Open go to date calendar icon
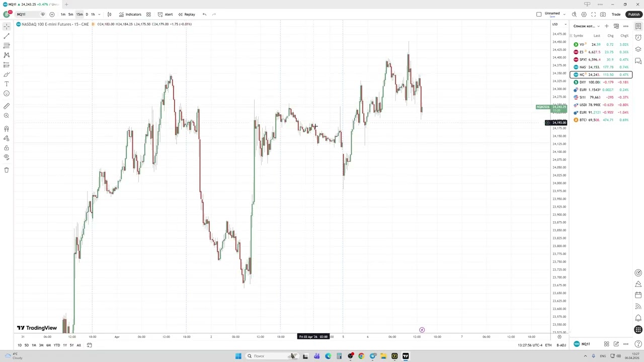 pos(90,345)
